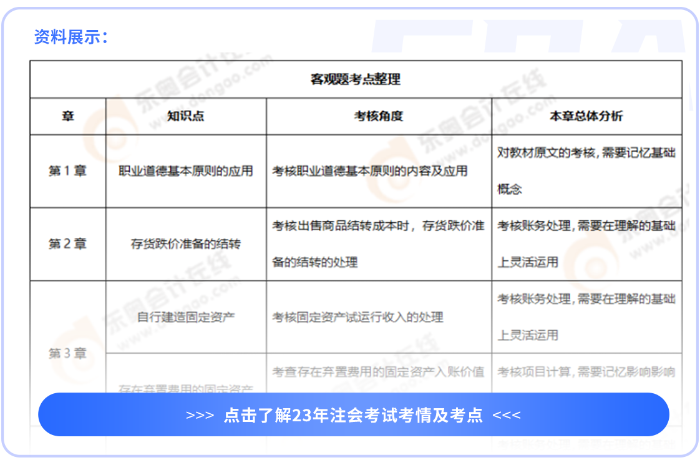This screenshot has width=700, height=460.
Task: Click the 考核出售商品结转成本时 cell
Action: (378, 243)
